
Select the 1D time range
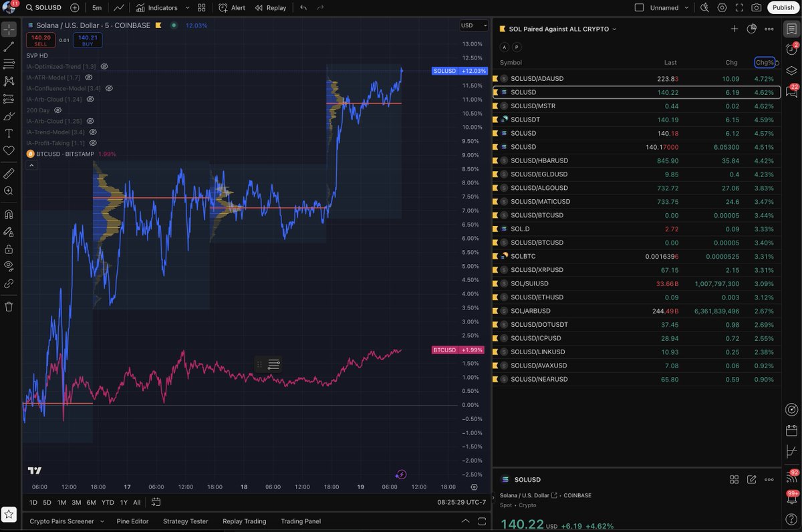(33, 502)
